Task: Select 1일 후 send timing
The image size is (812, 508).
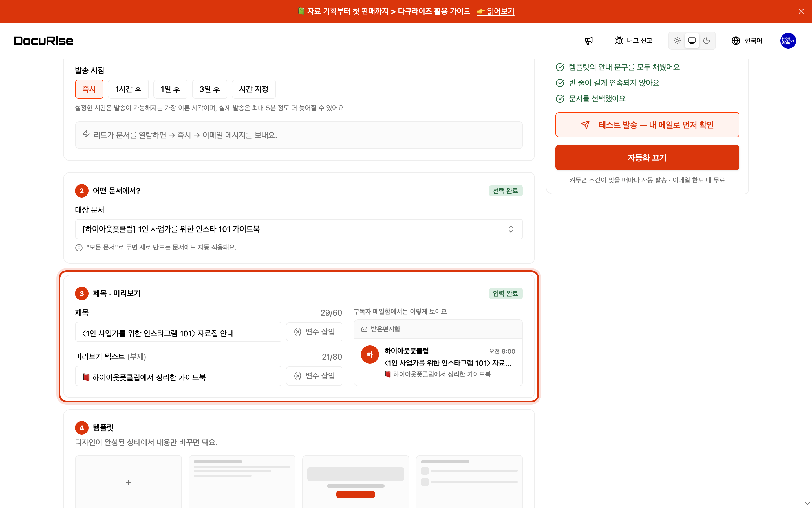Action: 170,89
